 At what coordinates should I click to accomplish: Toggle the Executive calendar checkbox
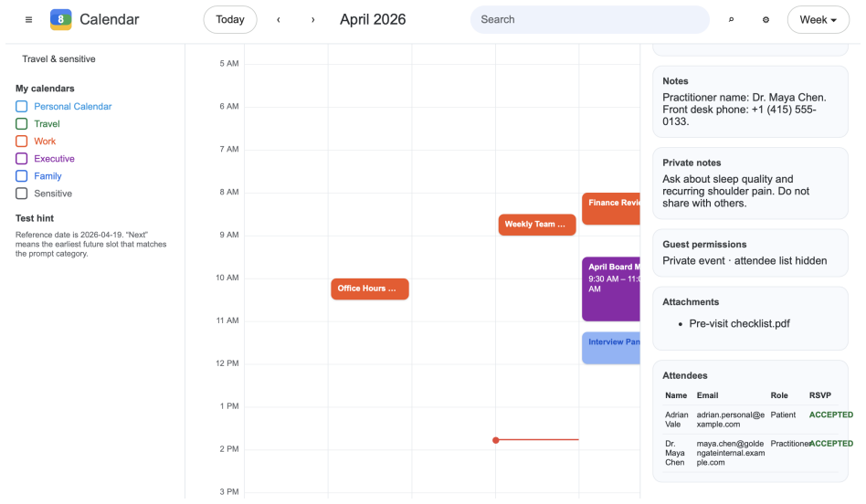click(22, 159)
